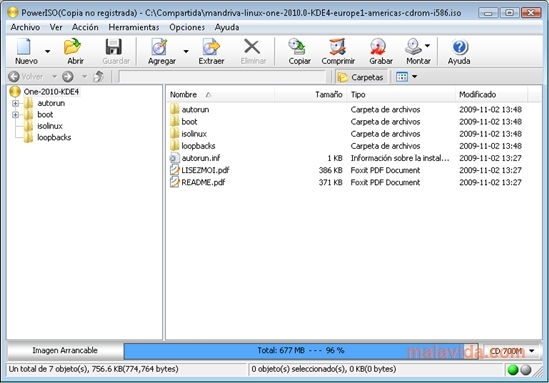Open the Ver menu

point(56,27)
